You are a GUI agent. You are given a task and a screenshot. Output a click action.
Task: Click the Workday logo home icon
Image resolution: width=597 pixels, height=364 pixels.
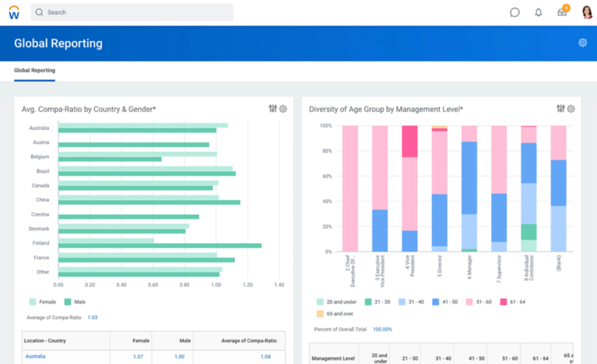pyautogui.click(x=14, y=13)
